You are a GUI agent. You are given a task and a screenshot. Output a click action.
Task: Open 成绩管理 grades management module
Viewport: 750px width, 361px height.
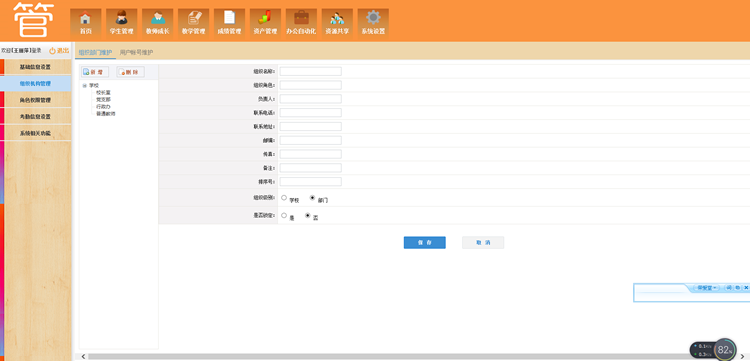click(x=229, y=23)
